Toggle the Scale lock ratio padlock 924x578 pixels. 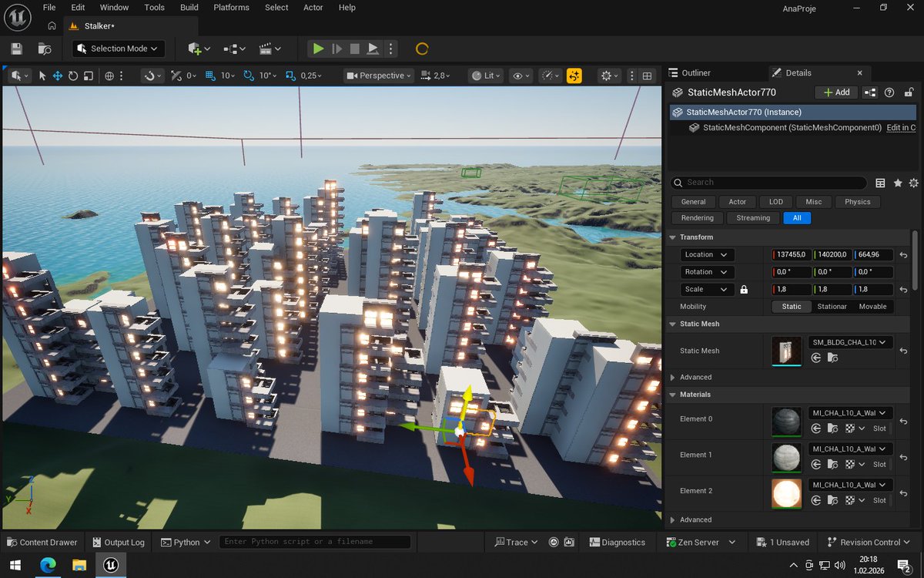[744, 290]
